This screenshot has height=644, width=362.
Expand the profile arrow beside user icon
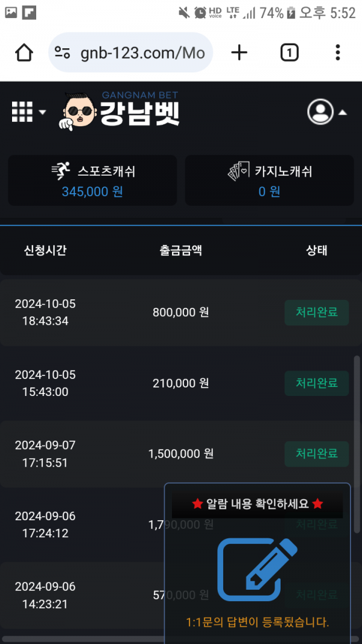342,112
